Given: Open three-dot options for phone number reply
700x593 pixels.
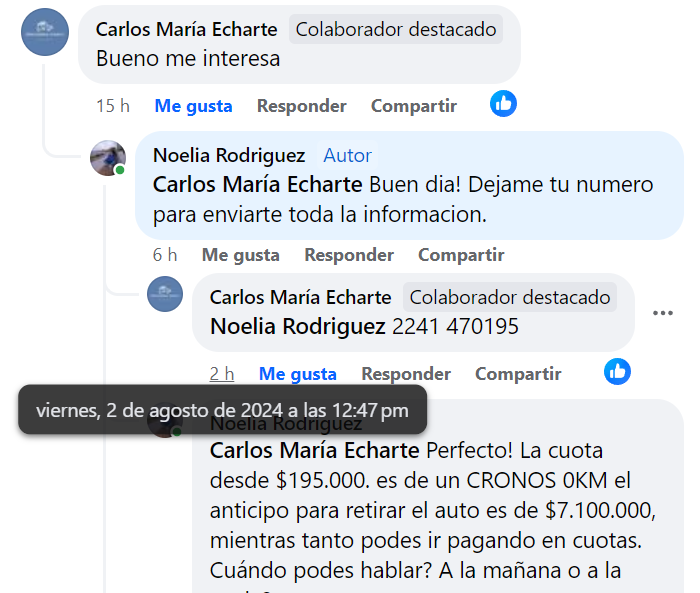Looking at the screenshot, I should tap(662, 313).
